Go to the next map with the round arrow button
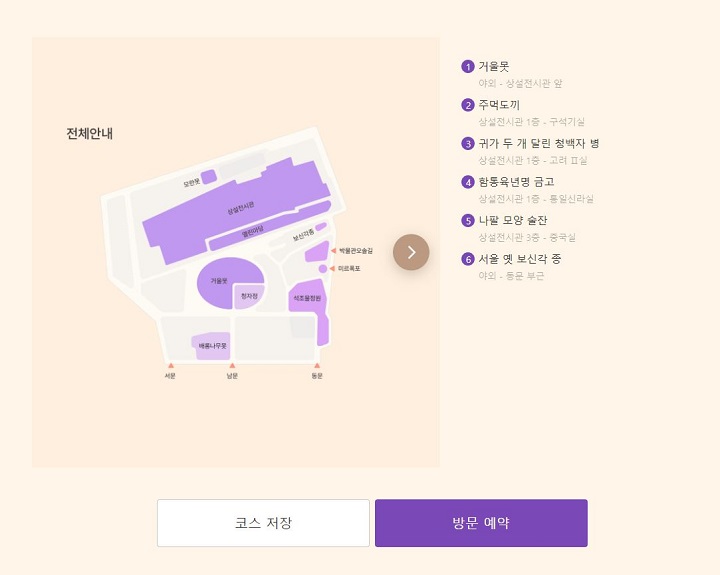This screenshot has width=720, height=575. click(x=411, y=252)
